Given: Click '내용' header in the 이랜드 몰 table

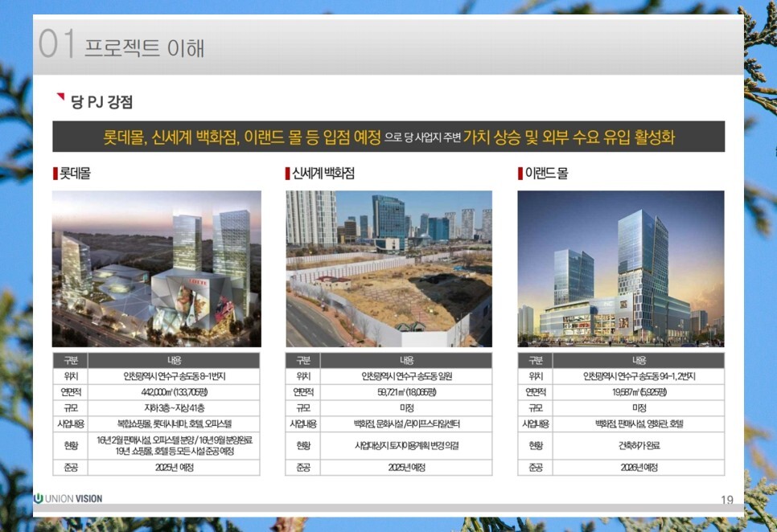Looking at the screenshot, I should 639,360.
